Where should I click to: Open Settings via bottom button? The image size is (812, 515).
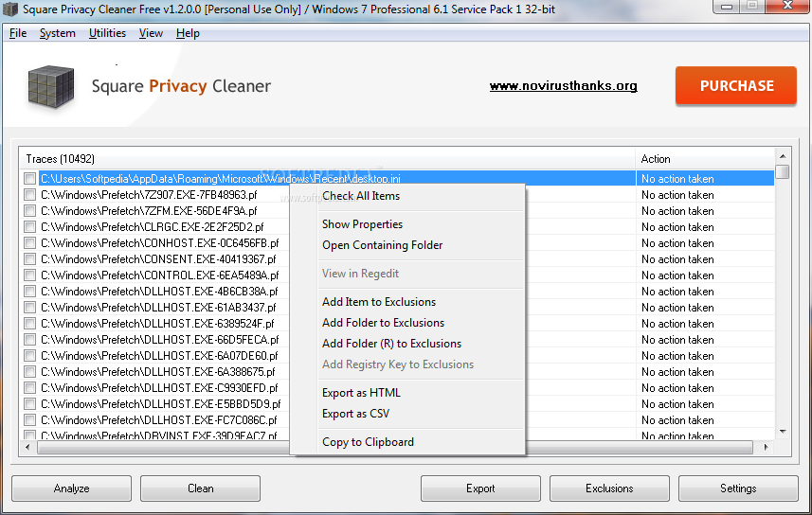tap(738, 488)
